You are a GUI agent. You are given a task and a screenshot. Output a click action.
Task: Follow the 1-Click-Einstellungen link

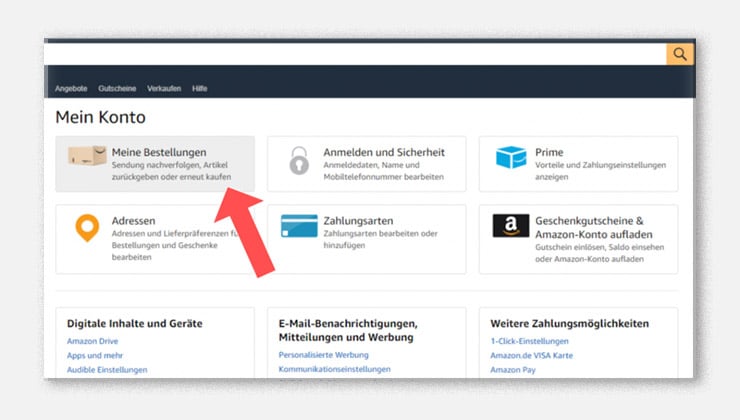click(x=530, y=341)
